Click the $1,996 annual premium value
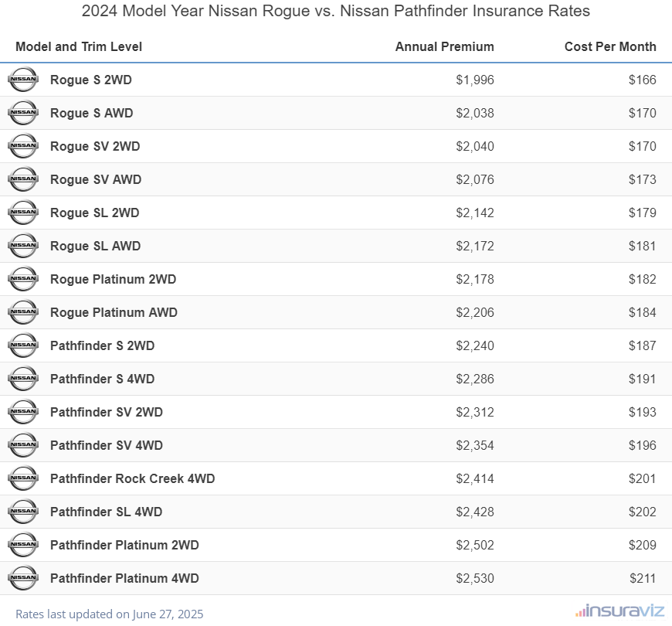672x626 pixels. 474,80
